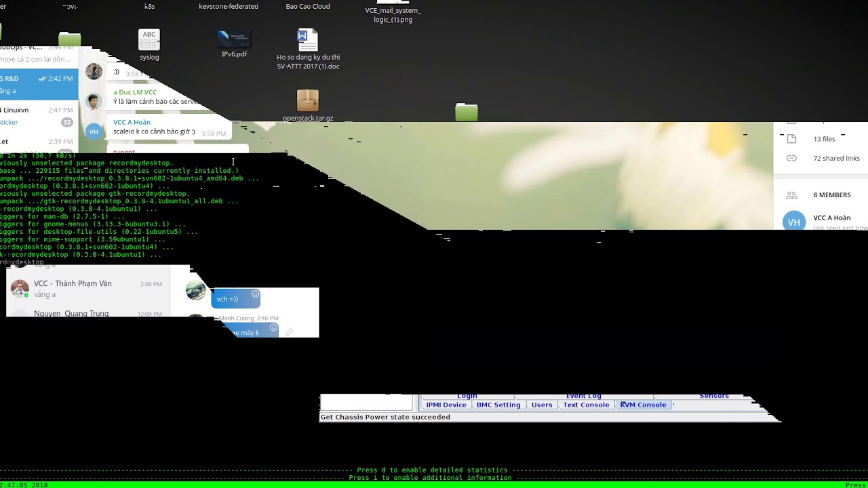Open the Sensors tab
Image resolution: width=868 pixels, height=488 pixels.
714,396
